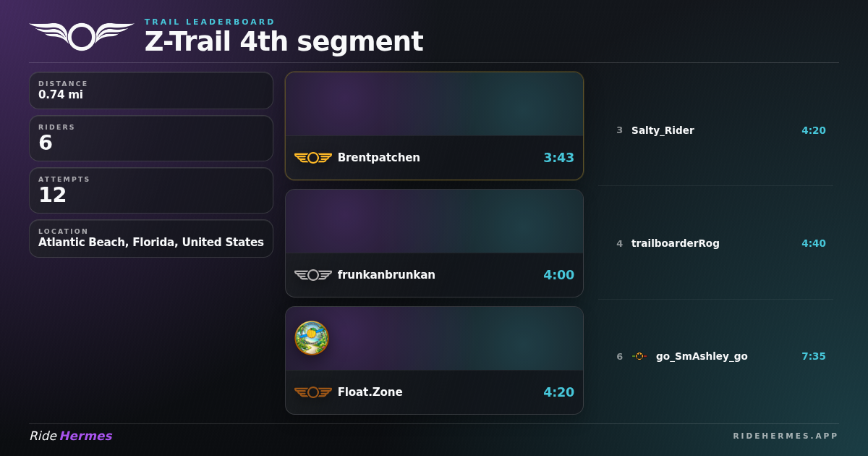Click the silver wings badge beside frunkanbrunkan
The image size is (868, 456).
pyautogui.click(x=313, y=275)
